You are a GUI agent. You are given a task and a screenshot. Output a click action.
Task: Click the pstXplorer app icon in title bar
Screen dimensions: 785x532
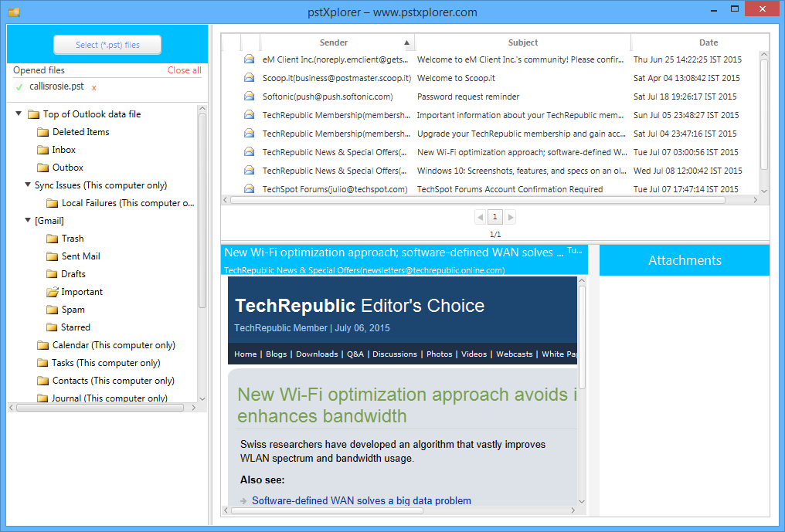coord(14,12)
